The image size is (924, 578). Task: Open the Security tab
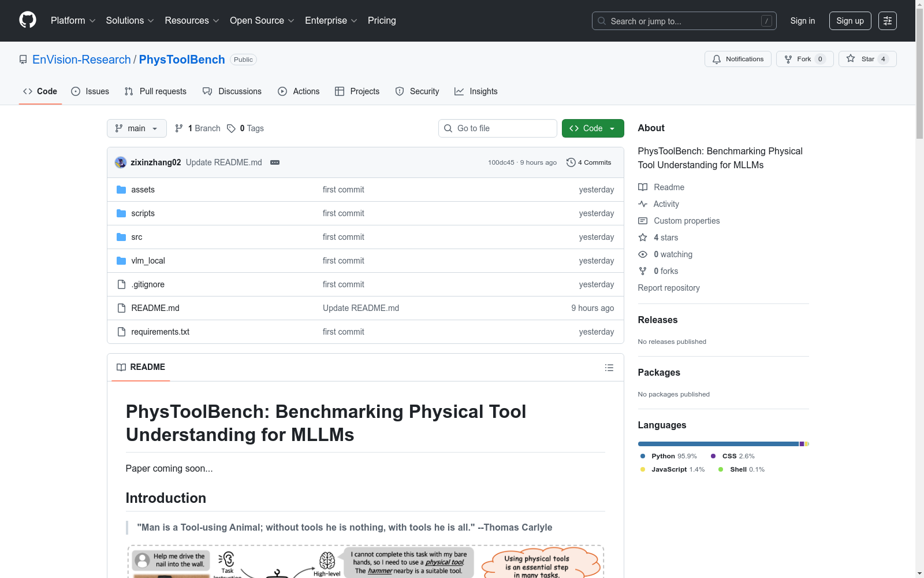point(417,91)
